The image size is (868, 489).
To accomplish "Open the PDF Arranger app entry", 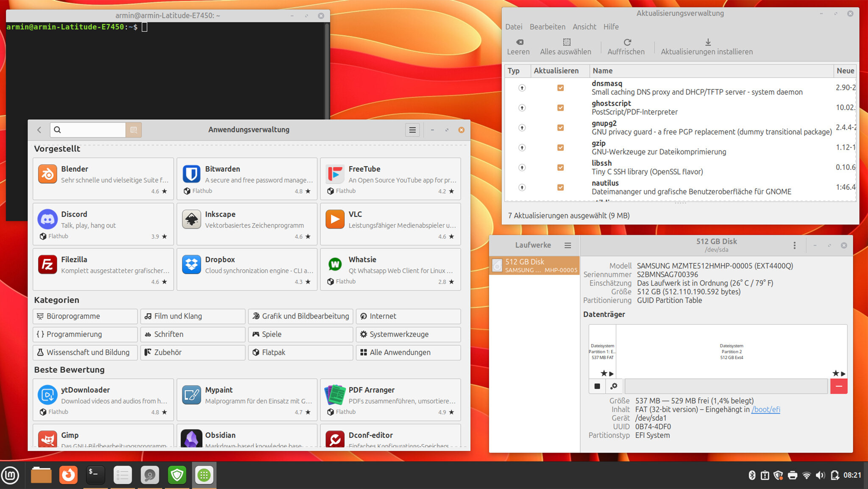I will click(x=390, y=400).
